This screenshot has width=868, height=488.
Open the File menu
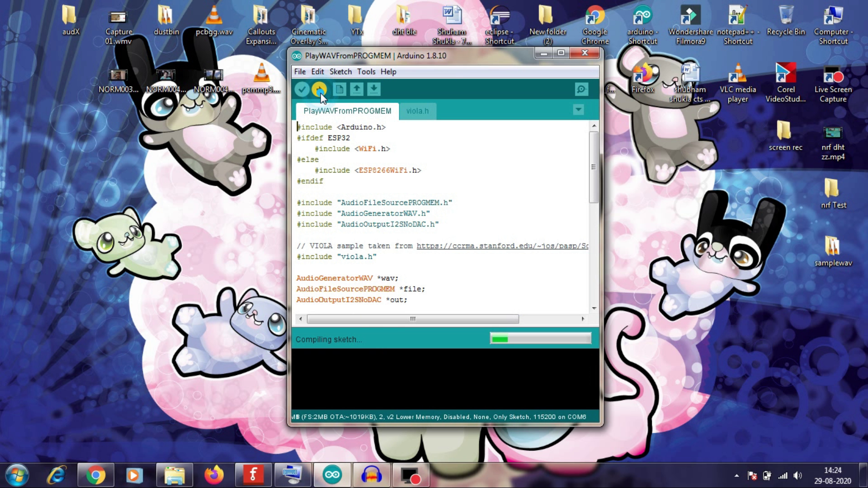click(300, 71)
